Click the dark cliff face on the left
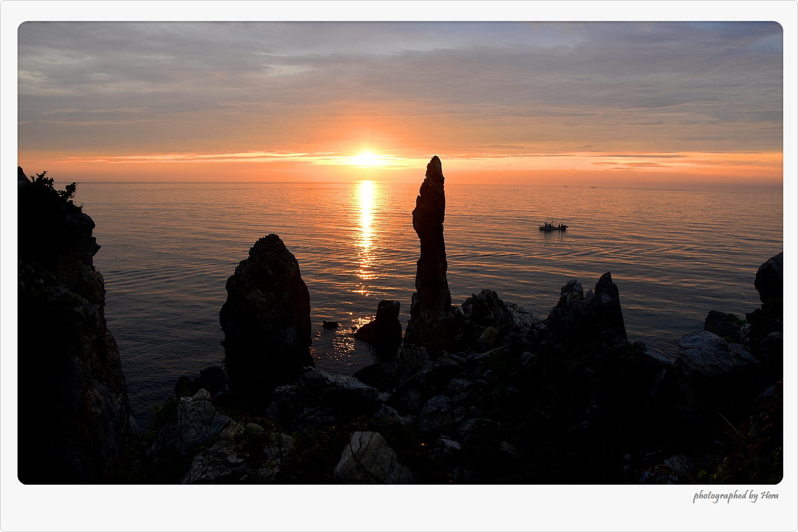 point(64,330)
